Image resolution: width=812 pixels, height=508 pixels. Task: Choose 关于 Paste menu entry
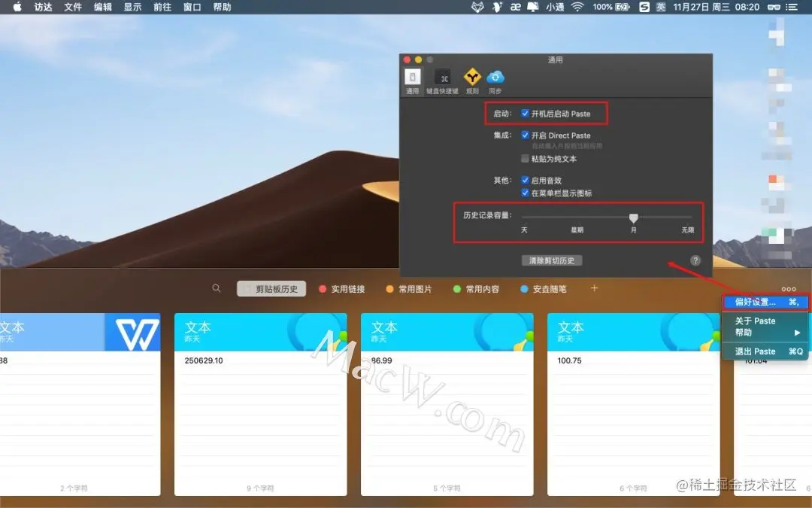coord(765,321)
